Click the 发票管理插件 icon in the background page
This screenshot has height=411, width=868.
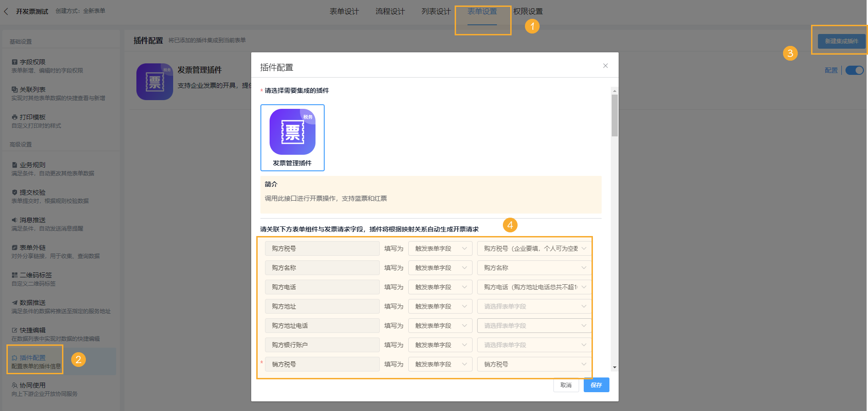pos(155,82)
